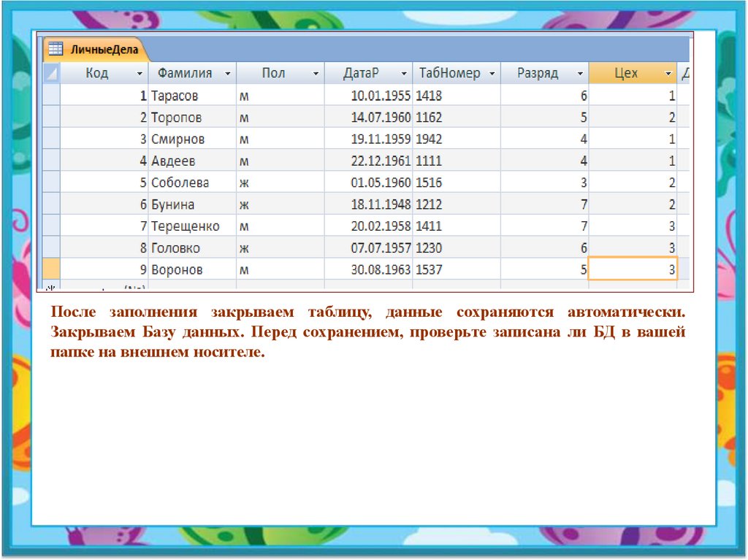Click the surname cell Торопов
The height and width of the screenshot is (560, 748).
coord(192,118)
